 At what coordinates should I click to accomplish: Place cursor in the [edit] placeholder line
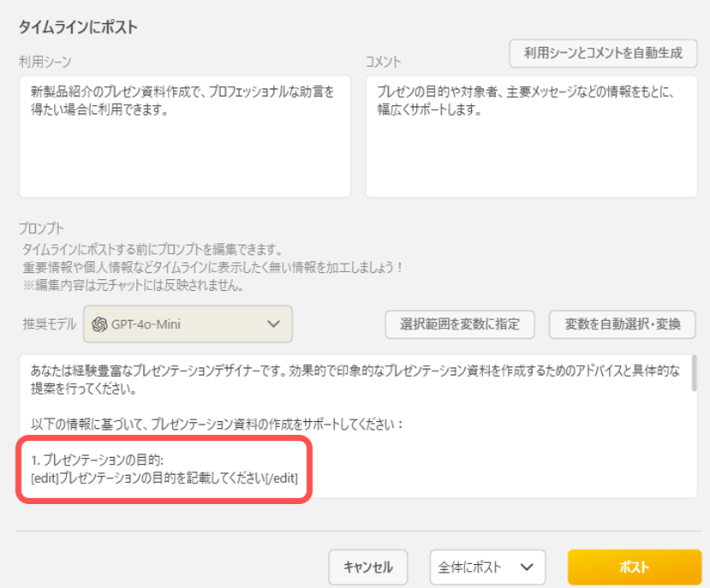164,478
